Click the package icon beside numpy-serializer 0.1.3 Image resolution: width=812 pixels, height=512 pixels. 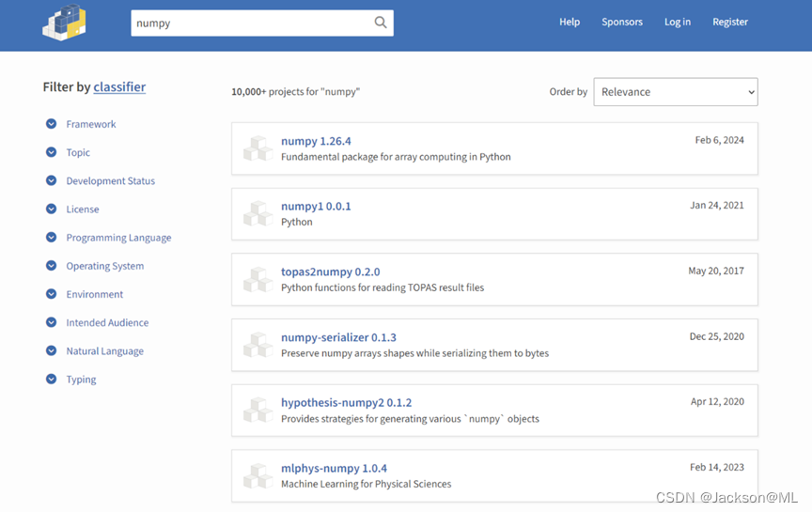pos(258,345)
